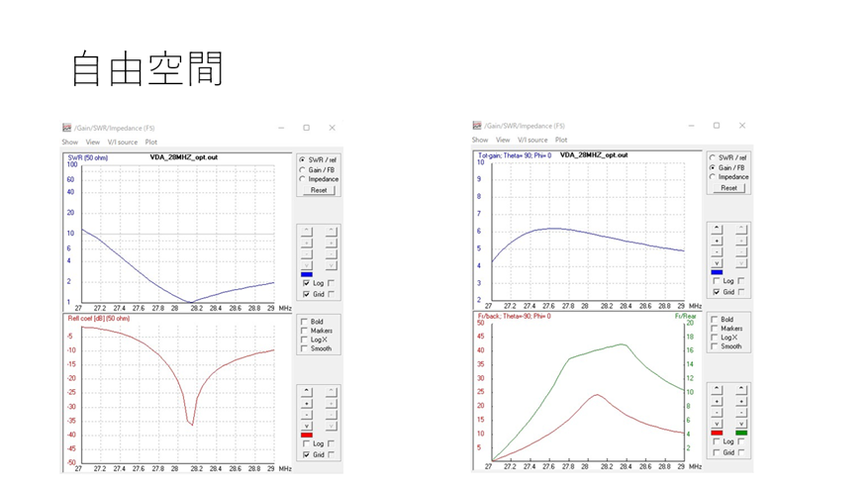Image resolution: width=868 pixels, height=488 pixels.
Task: Click the app icon in the right Gain/SWR window's title bar
Action: point(478,126)
